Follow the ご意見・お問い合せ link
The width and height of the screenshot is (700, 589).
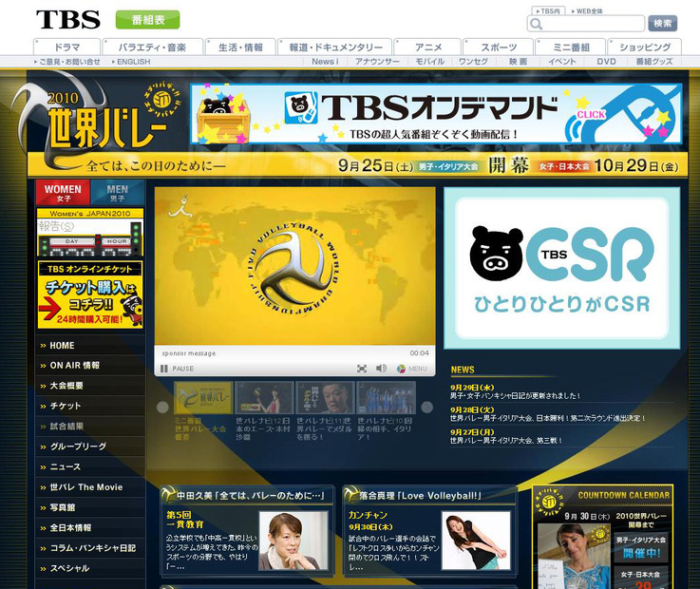[67, 62]
